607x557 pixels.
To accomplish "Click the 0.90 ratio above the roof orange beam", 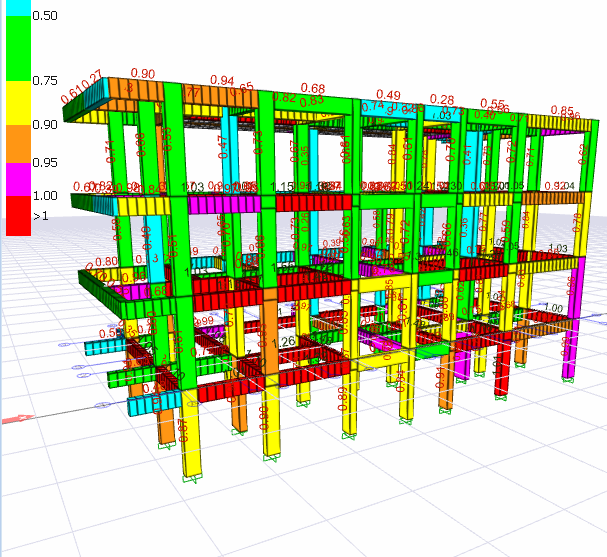I will pos(143,73).
